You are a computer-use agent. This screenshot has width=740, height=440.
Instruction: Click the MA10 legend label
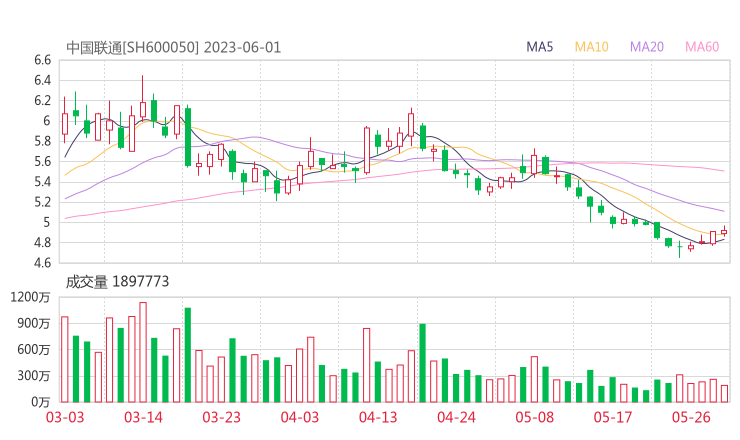(x=591, y=47)
